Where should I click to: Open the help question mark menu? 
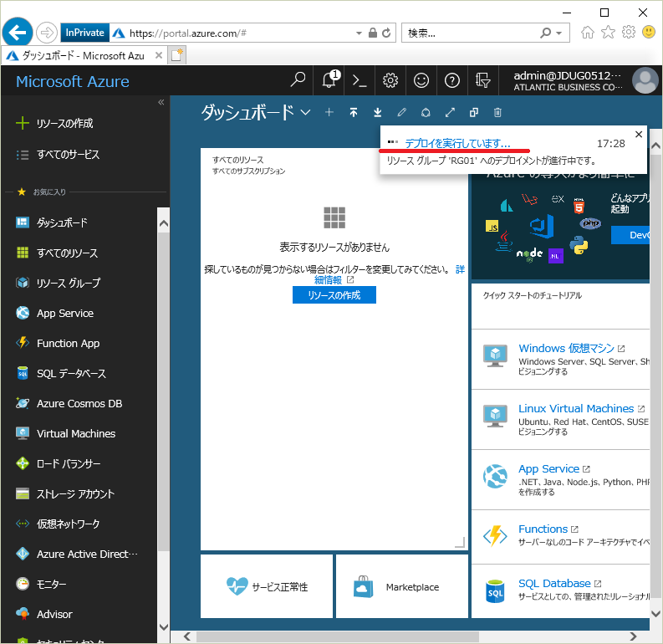pos(452,80)
